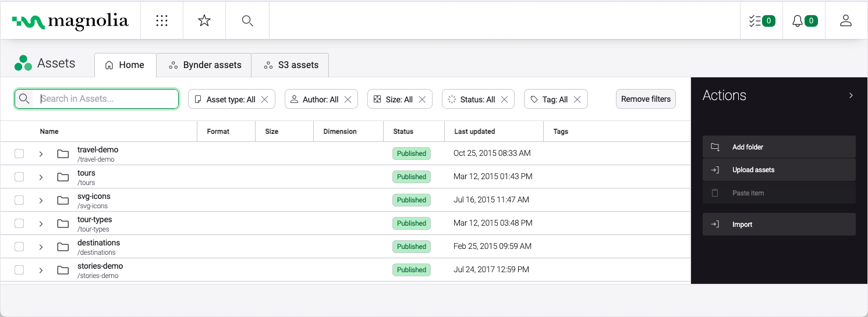Open search via top magnifier icon
The height and width of the screenshot is (317, 868).
tap(247, 21)
